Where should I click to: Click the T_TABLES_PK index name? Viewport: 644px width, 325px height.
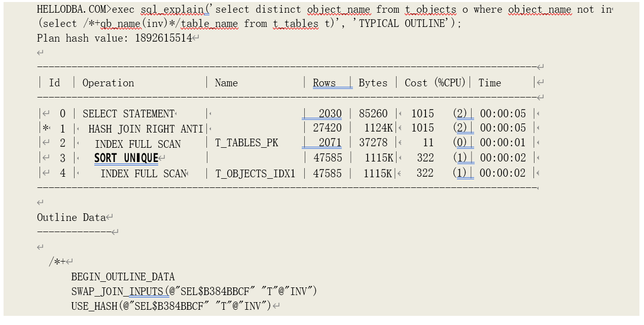coord(246,143)
